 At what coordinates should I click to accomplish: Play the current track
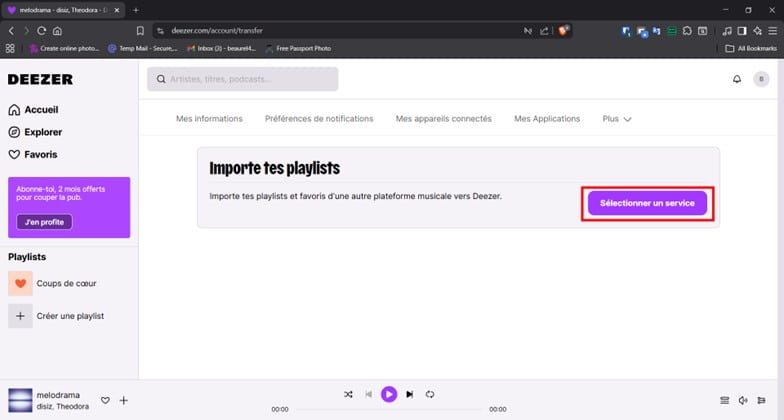pos(389,394)
